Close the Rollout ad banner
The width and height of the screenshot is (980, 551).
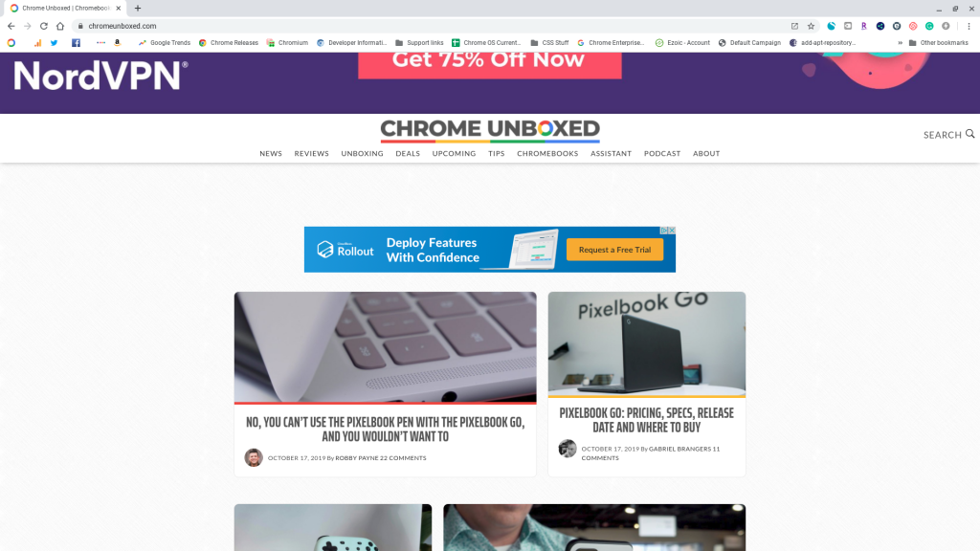672,231
